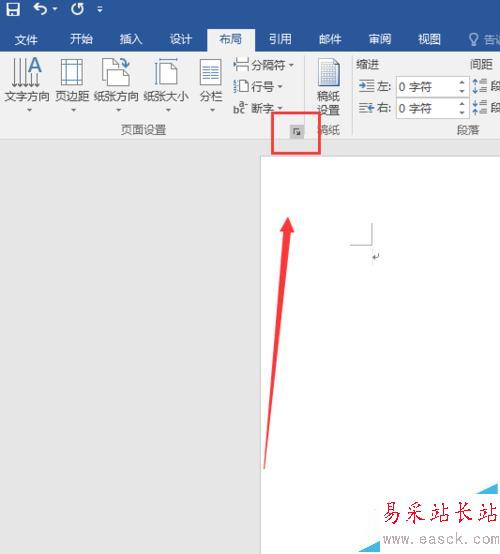Click the Save icon in quick access toolbar
This screenshot has width=500, height=554.
pyautogui.click(x=13, y=9)
